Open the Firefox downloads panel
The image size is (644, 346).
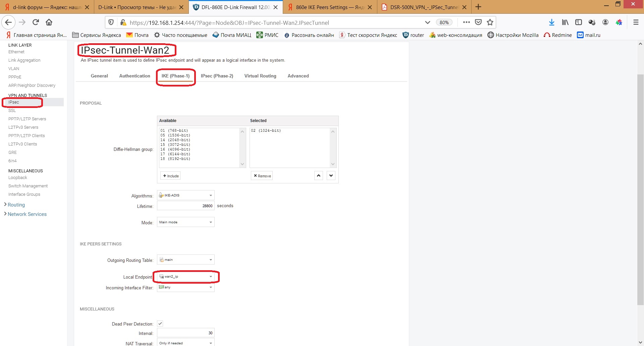click(x=551, y=22)
